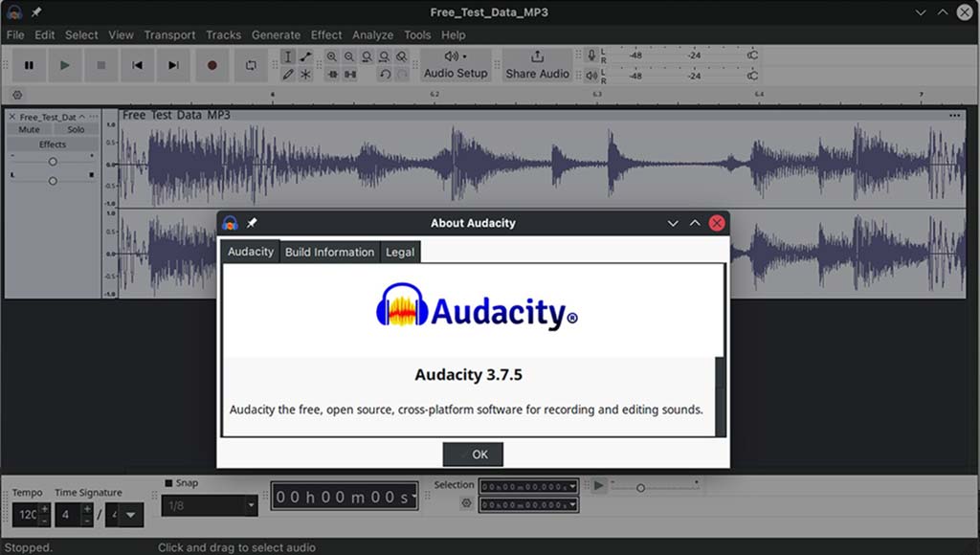Close the Free_Test_Dat track with X
This screenshot has height=555, width=980.
click(11, 117)
